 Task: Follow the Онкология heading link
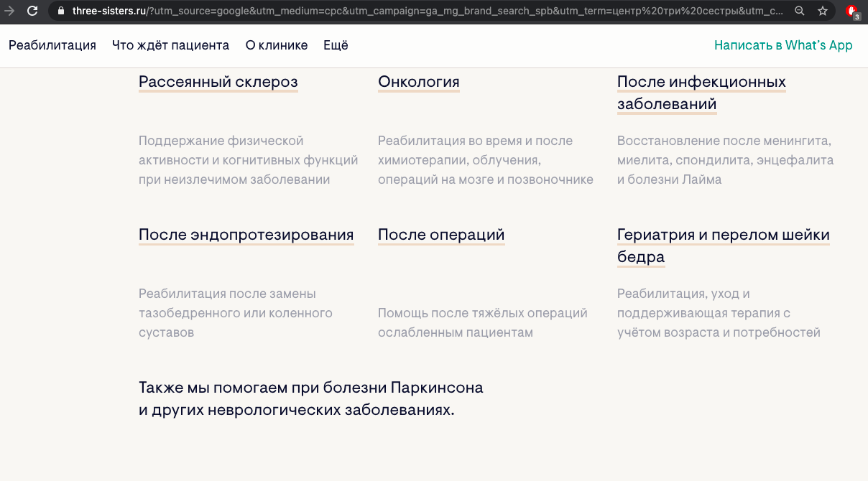(418, 82)
